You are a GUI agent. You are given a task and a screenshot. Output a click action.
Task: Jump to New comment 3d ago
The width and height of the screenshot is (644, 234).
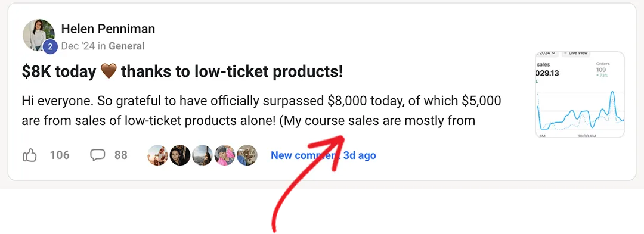point(323,155)
